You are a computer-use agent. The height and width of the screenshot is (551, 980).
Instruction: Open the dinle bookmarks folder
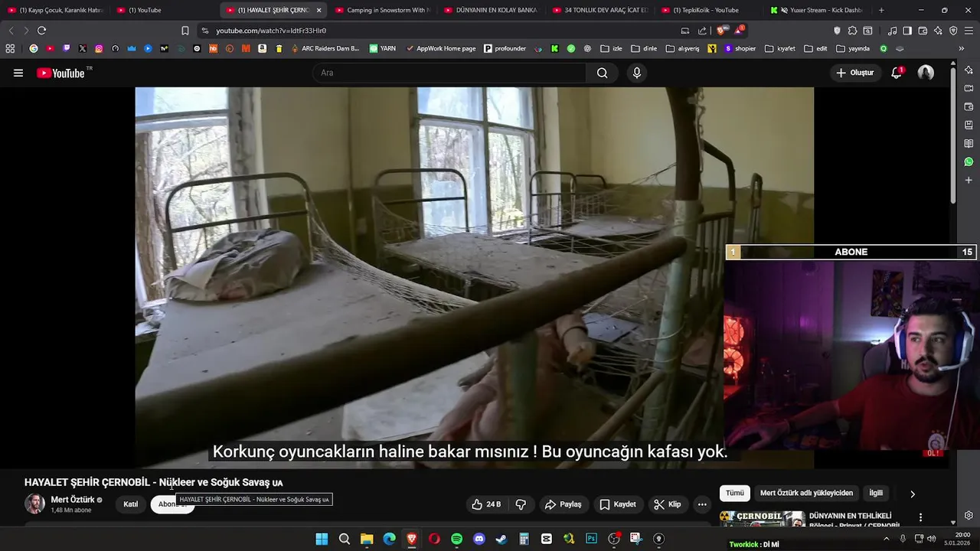coord(644,48)
